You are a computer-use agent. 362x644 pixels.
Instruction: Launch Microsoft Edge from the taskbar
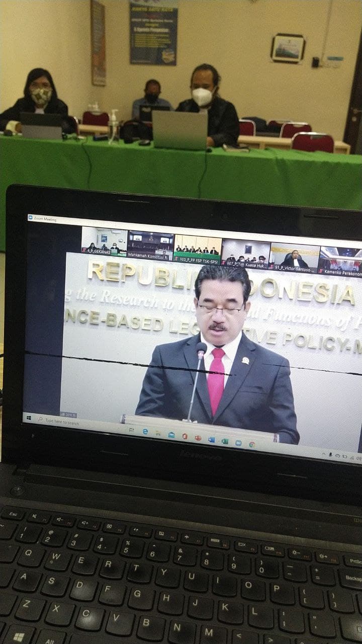coord(145,432)
